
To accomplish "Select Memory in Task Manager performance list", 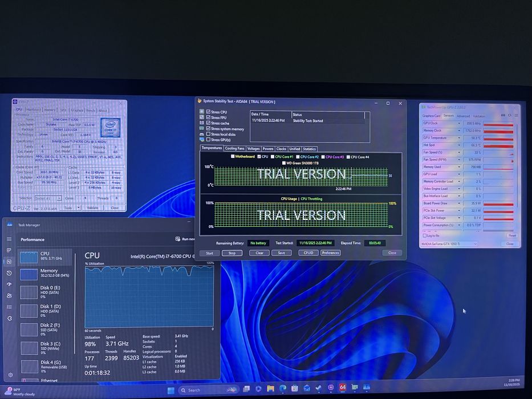I will 45,274.
